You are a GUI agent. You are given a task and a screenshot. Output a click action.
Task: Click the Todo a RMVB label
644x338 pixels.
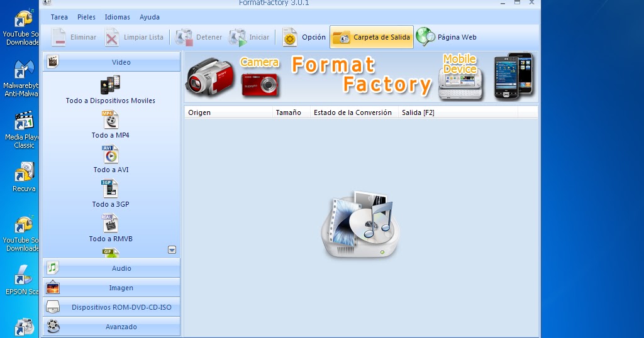(111, 238)
